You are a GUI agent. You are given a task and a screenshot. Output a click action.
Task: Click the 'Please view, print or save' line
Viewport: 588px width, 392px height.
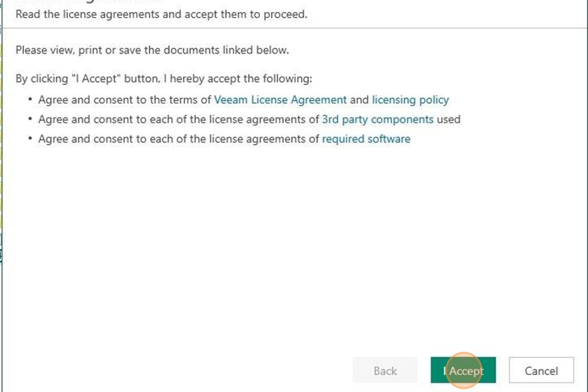tap(152, 50)
